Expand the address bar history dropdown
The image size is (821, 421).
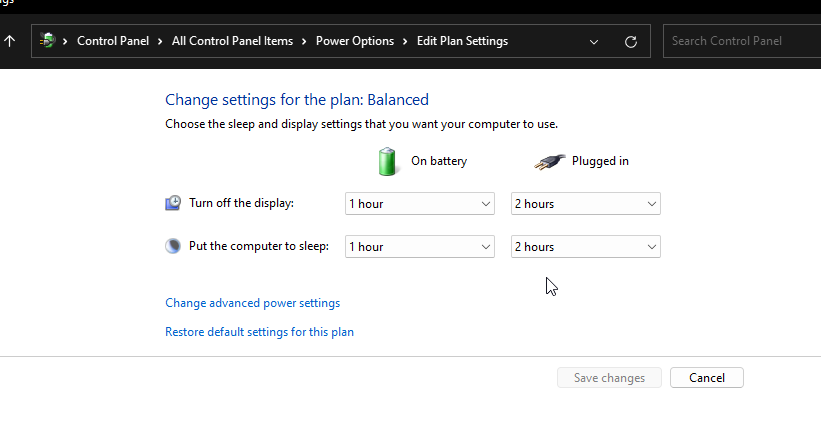tap(594, 41)
